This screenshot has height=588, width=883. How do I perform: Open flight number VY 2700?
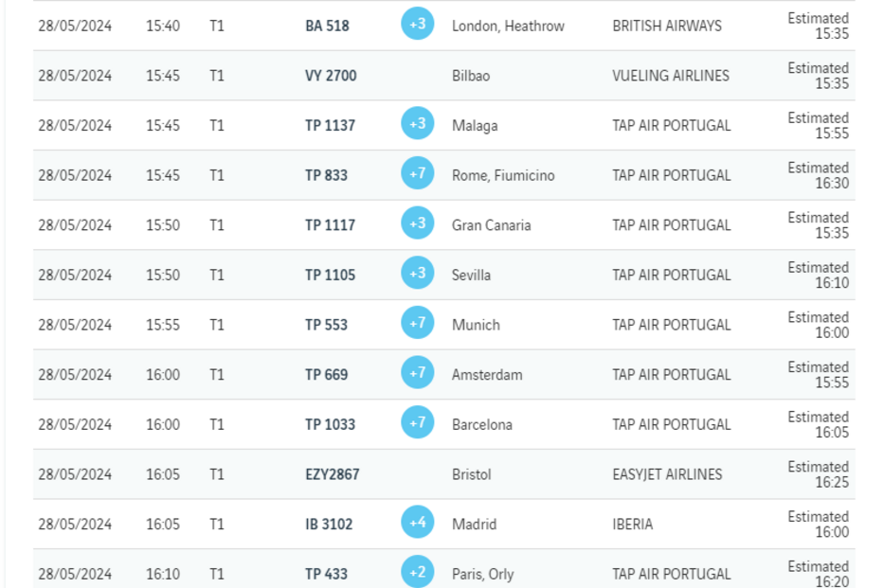pyautogui.click(x=331, y=76)
